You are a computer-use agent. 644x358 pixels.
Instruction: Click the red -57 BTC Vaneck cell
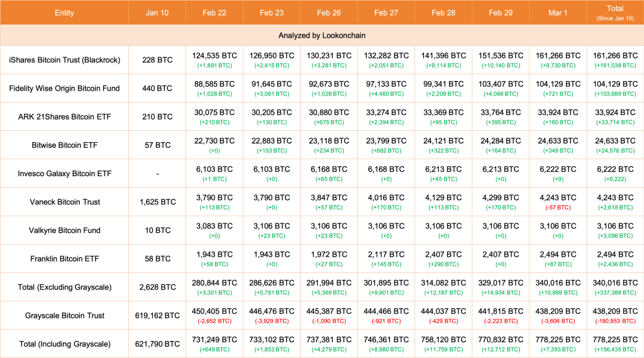pos(558,208)
